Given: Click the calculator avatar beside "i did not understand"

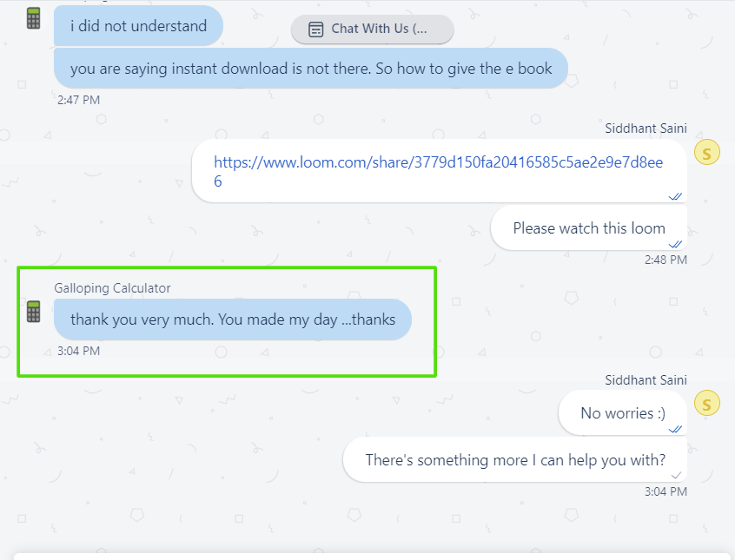Looking at the screenshot, I should click(x=34, y=18).
